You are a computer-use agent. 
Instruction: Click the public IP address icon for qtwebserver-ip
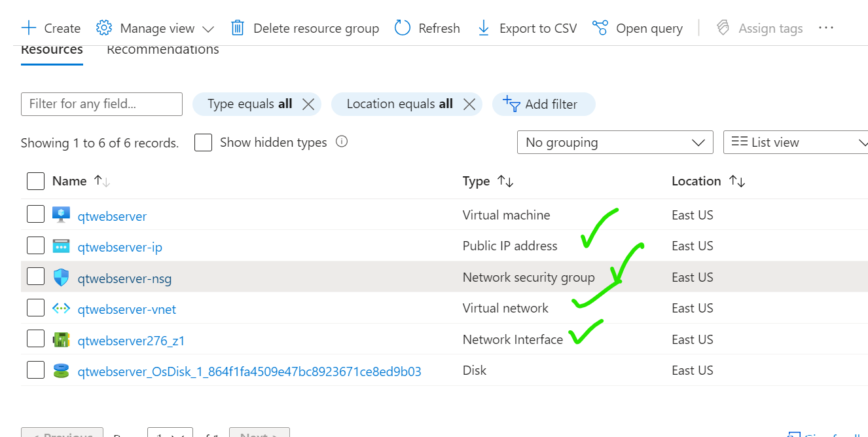point(61,246)
